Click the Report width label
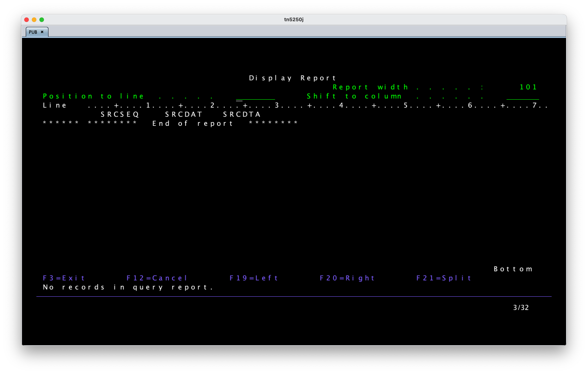 pyautogui.click(x=370, y=87)
